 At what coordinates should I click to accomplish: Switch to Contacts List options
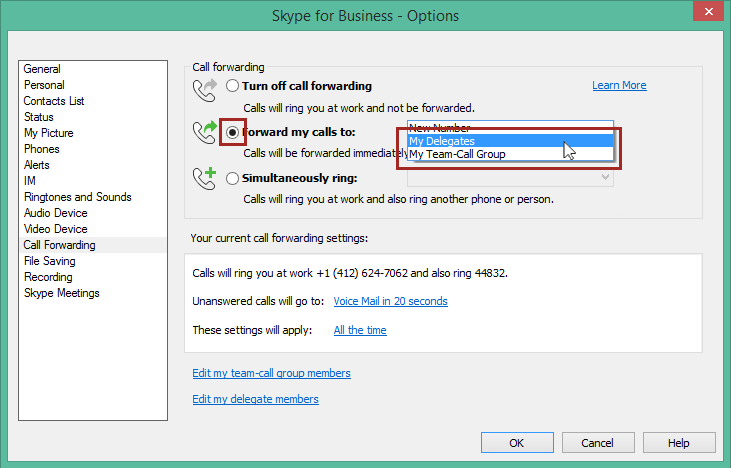point(92,101)
